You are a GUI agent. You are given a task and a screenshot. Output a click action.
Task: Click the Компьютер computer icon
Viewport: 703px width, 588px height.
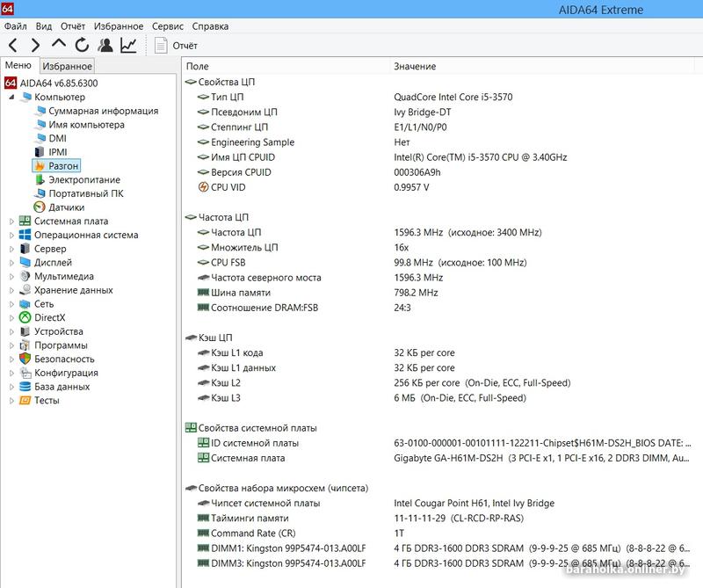[x=26, y=97]
